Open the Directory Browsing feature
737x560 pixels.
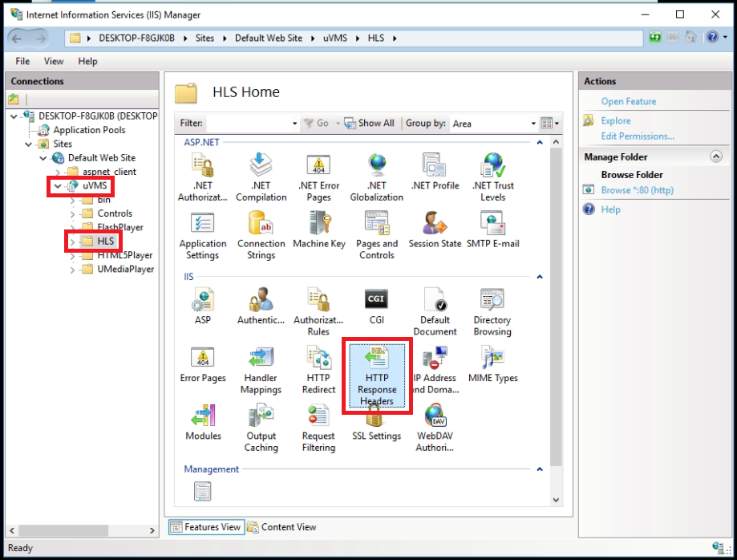[x=492, y=312]
